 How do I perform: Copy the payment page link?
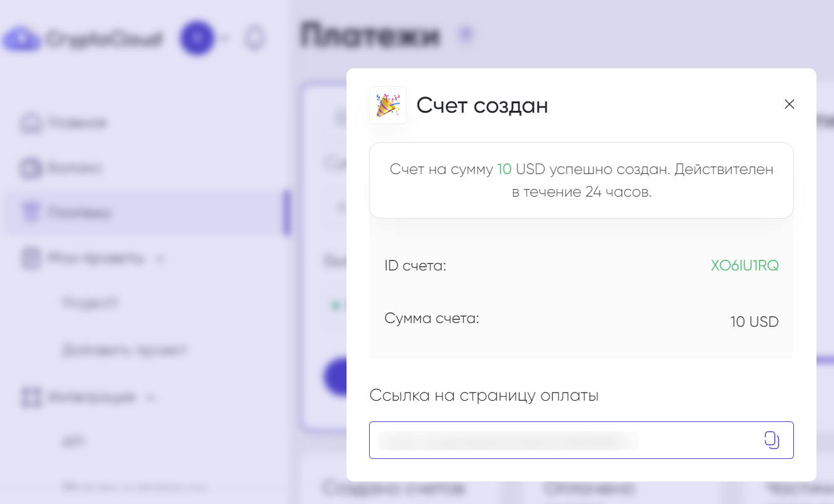[x=771, y=440]
